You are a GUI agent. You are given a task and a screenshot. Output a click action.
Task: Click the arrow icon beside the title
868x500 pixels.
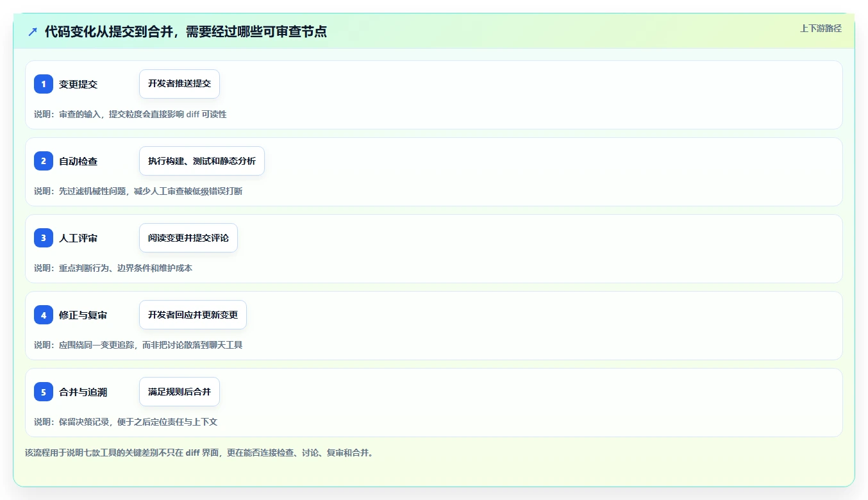tap(33, 31)
